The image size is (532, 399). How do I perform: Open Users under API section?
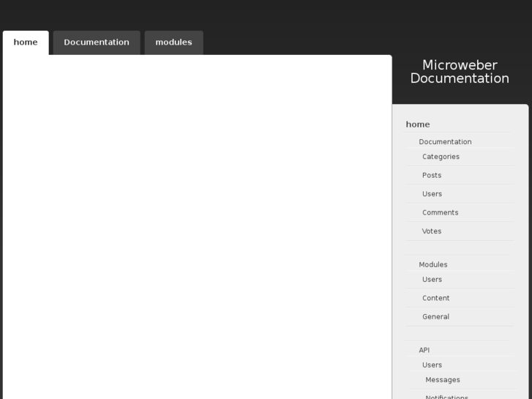[x=432, y=365]
